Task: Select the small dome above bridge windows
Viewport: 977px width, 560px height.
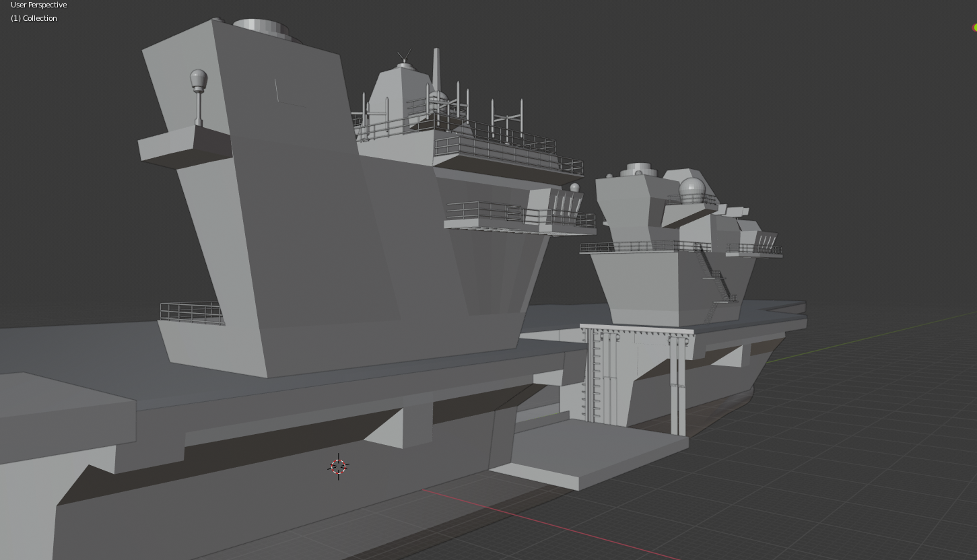Action: click(x=574, y=188)
